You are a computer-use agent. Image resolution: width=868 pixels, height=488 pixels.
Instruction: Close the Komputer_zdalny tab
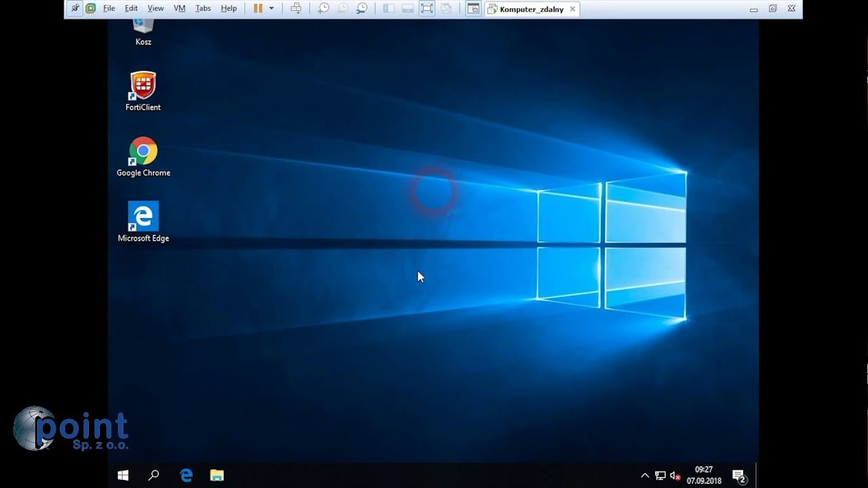[x=572, y=9]
